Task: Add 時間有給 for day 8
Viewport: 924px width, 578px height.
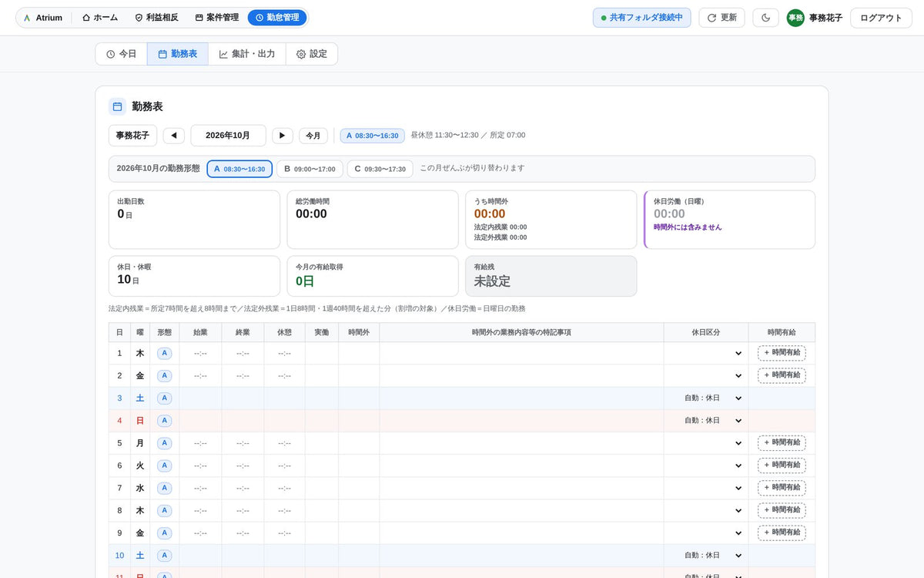Action: click(x=782, y=510)
